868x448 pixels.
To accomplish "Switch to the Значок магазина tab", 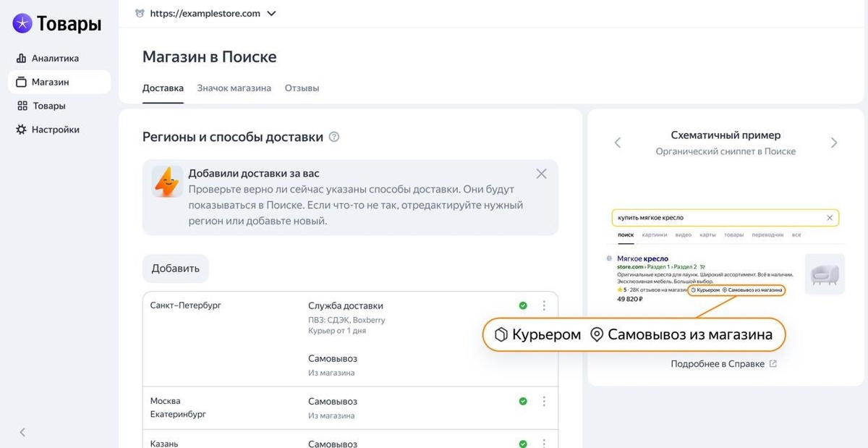I will (234, 88).
